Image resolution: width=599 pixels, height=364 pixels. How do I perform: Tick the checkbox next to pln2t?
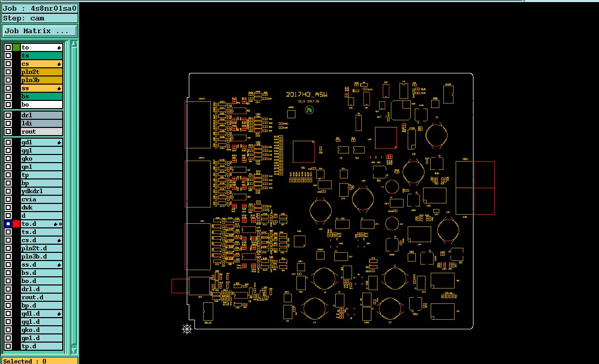click(8, 72)
